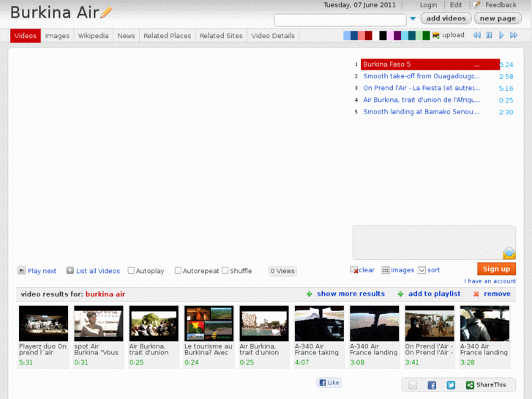Click the Facebook Like button
This screenshot has width=532, height=399.
tap(329, 383)
